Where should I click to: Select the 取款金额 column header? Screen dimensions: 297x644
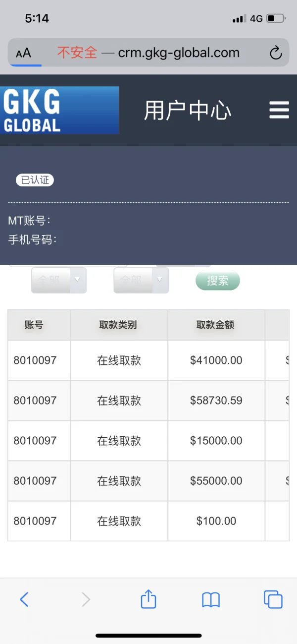click(216, 325)
